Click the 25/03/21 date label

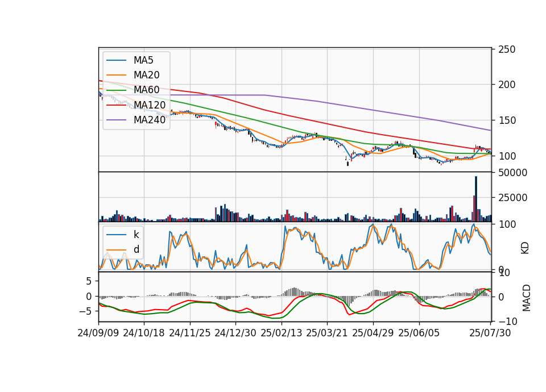(327, 333)
